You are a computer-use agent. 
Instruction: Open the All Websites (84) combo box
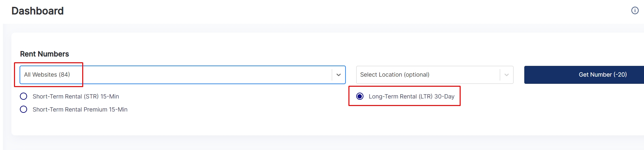183,75
